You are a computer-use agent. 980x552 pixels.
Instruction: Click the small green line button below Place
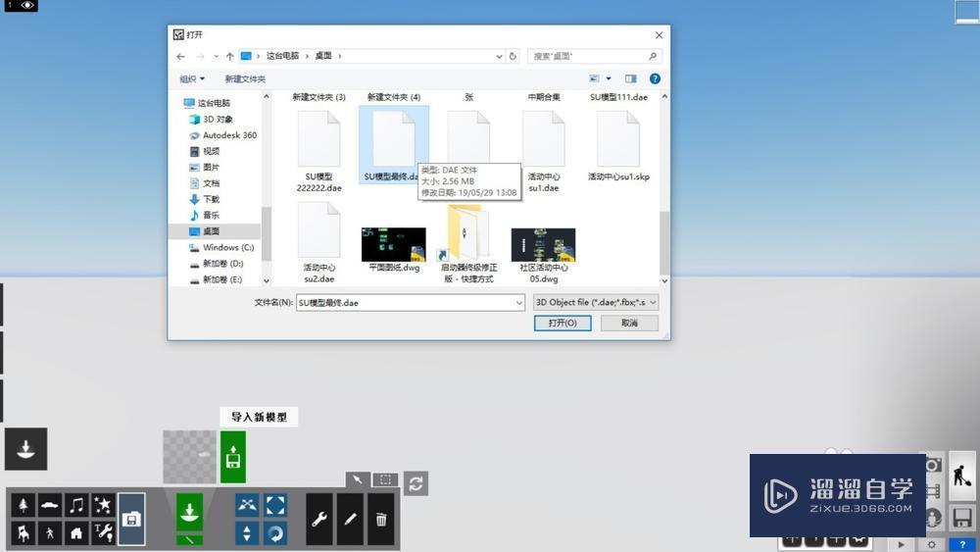tap(189, 539)
